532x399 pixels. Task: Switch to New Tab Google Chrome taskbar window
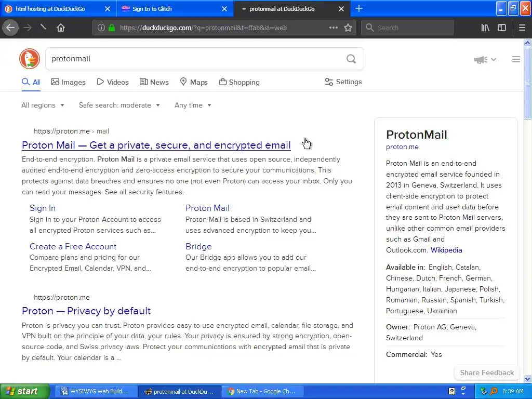(x=263, y=391)
